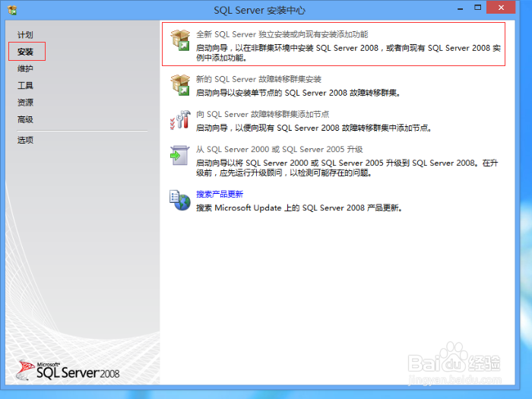
Task: Close the SQL Server 安装中心 window
Action: click(501, 8)
